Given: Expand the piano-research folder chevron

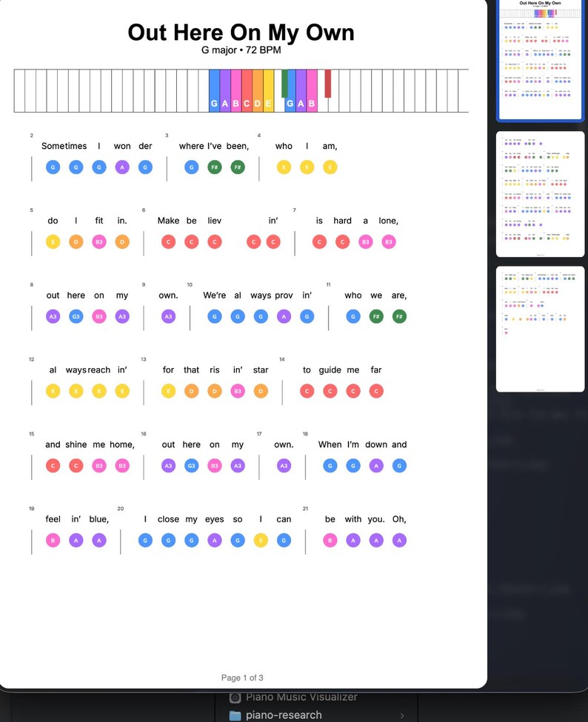Looking at the screenshot, I should (402, 715).
